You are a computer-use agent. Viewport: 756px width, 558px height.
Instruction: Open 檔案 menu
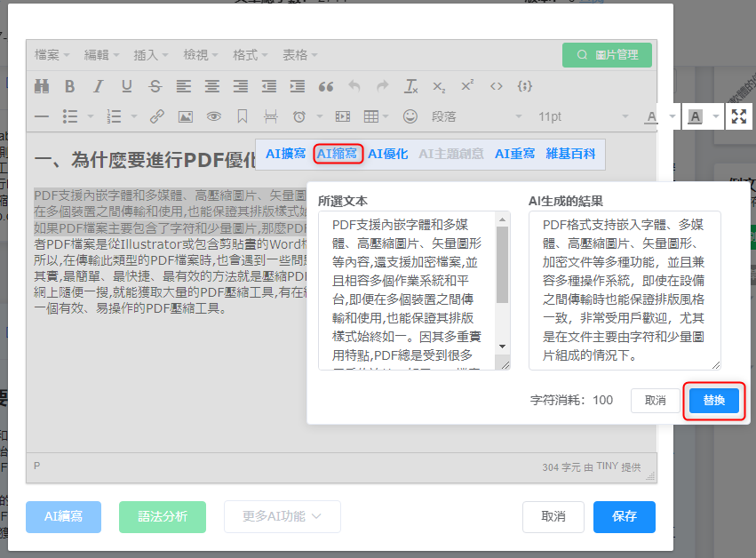[x=52, y=55]
